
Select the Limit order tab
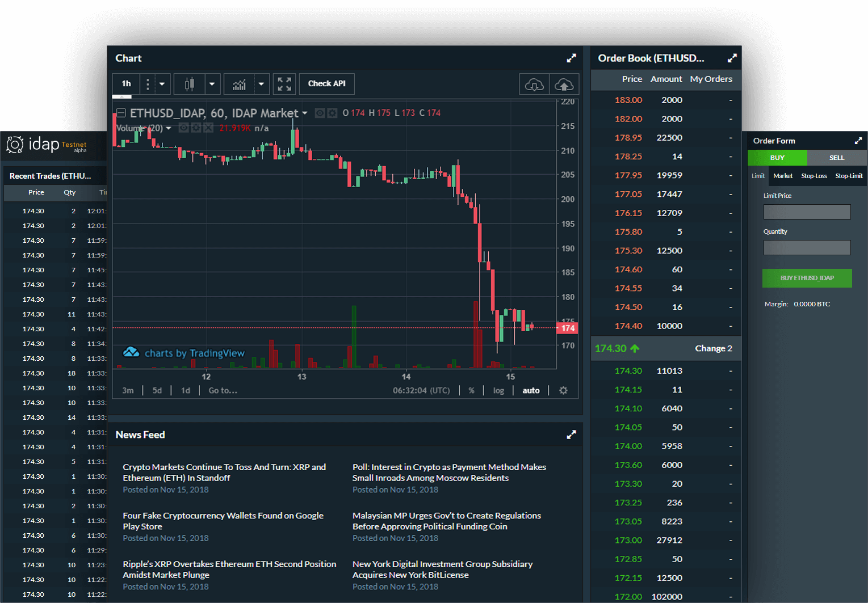click(758, 176)
